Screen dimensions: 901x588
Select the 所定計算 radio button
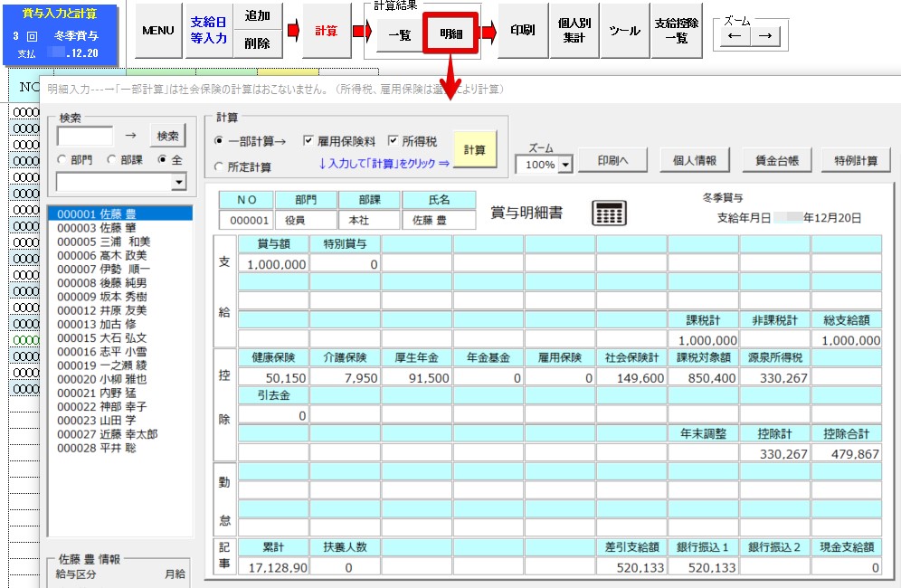click(219, 167)
